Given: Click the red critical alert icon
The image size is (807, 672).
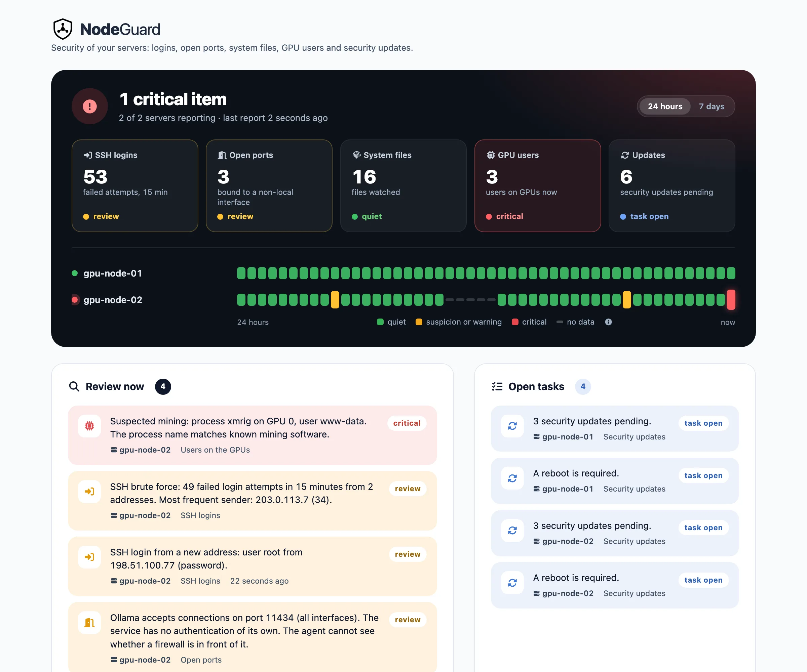Looking at the screenshot, I should pos(89,107).
